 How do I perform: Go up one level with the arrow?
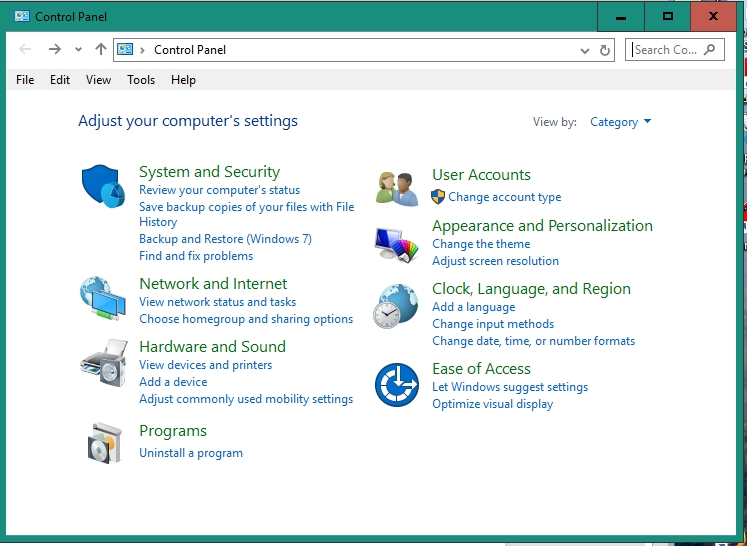coord(101,49)
